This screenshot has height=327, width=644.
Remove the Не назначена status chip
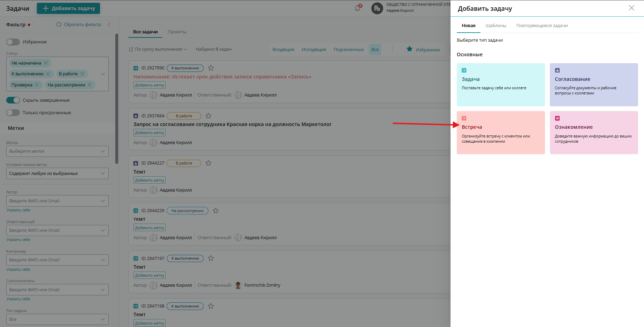pyautogui.click(x=46, y=63)
